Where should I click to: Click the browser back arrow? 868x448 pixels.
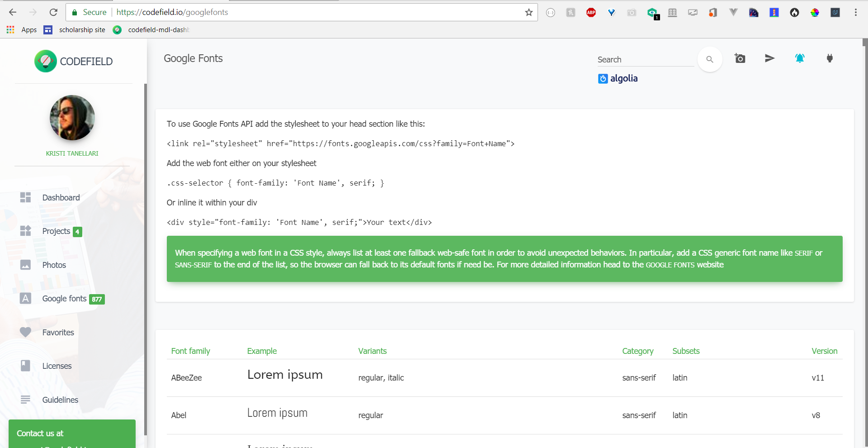pos(13,12)
